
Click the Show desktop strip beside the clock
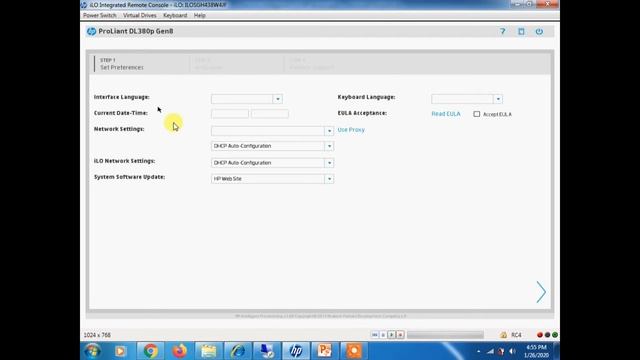557,351
